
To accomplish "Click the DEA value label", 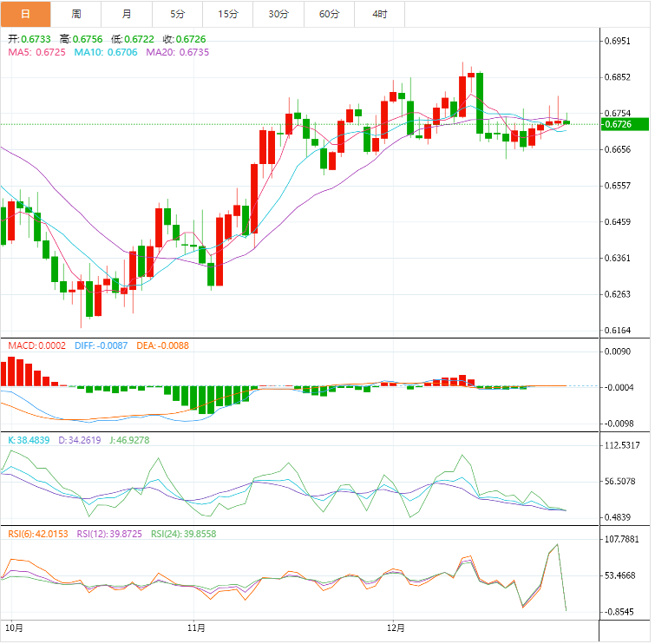I will (x=161, y=345).
